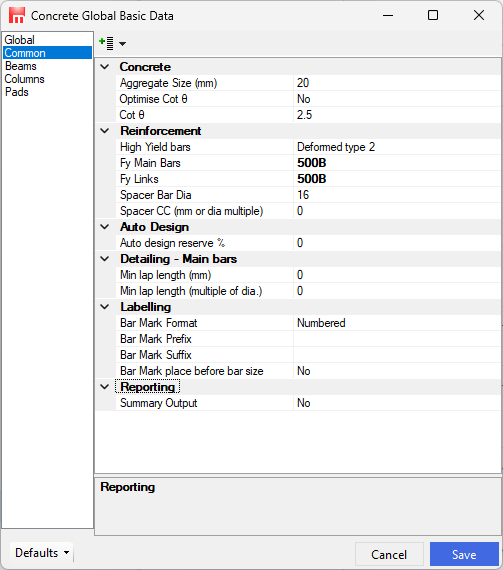Select the Bar Mark Format label
Image resolution: width=503 pixels, height=570 pixels.
158,323
